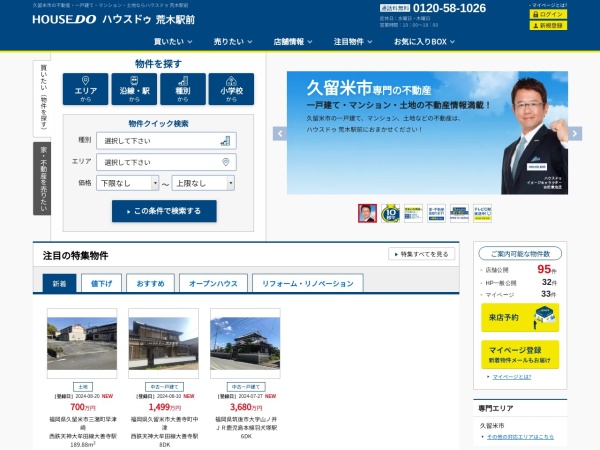Select the sixth banner thumbnail

(482, 213)
